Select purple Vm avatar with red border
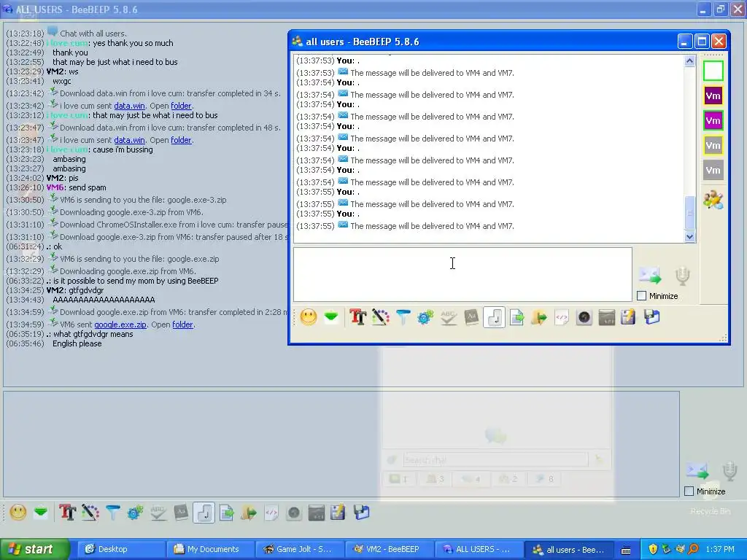Screen dimensions: 747x560 click(x=713, y=96)
